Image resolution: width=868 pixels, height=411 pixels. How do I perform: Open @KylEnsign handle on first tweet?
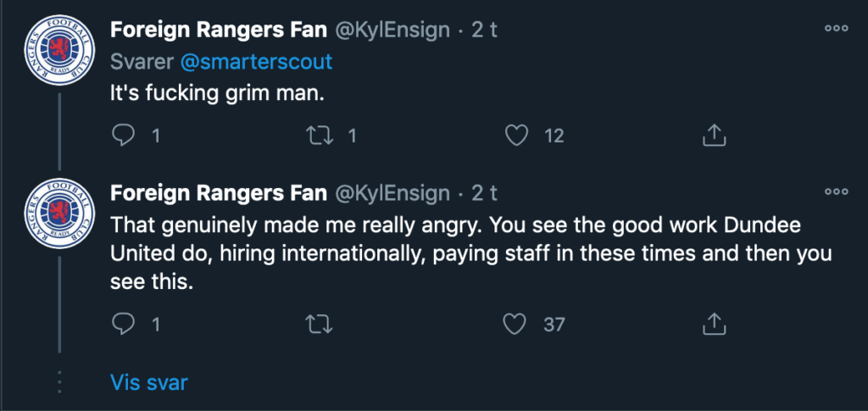point(392,30)
